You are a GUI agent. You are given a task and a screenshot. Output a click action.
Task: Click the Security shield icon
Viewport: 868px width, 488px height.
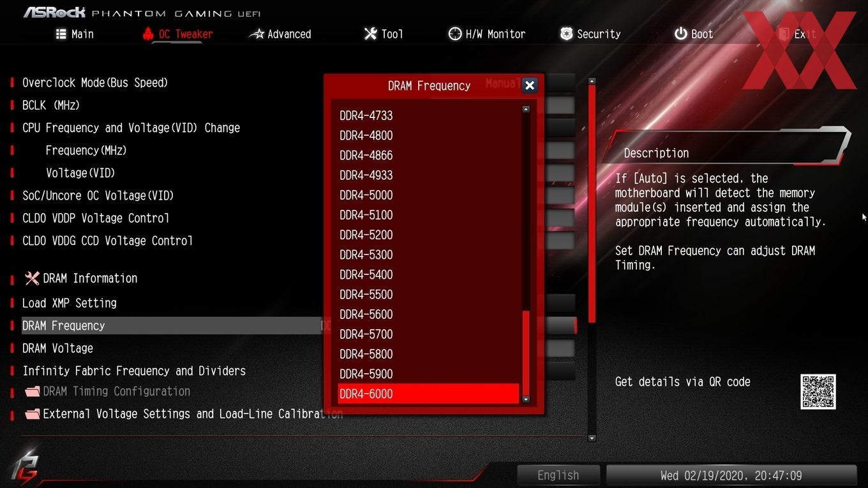tap(566, 34)
